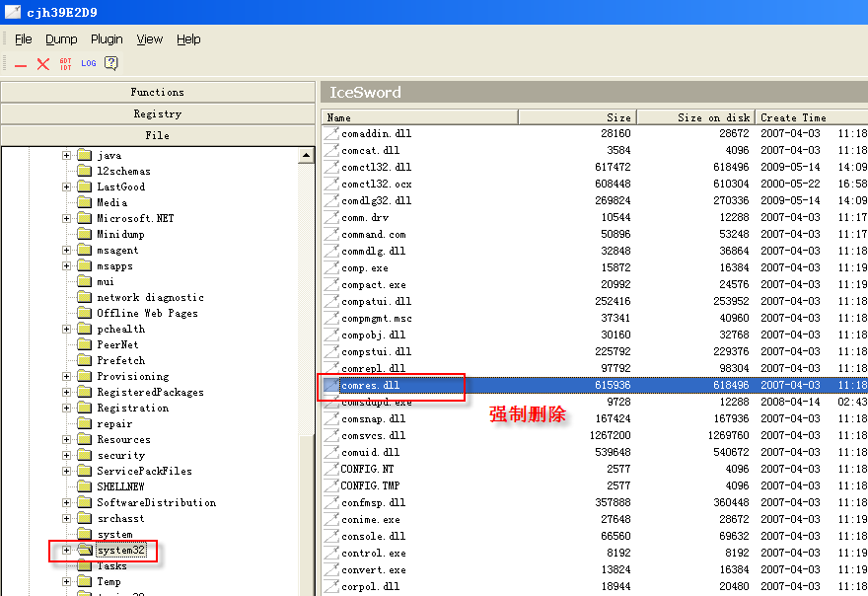Select the comres.dll file icon

[331, 385]
